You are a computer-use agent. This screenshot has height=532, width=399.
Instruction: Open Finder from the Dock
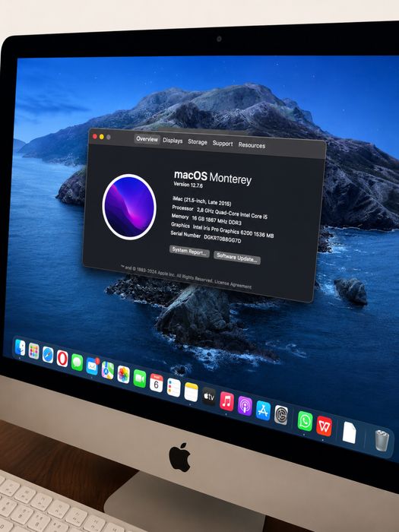[x=21, y=348]
